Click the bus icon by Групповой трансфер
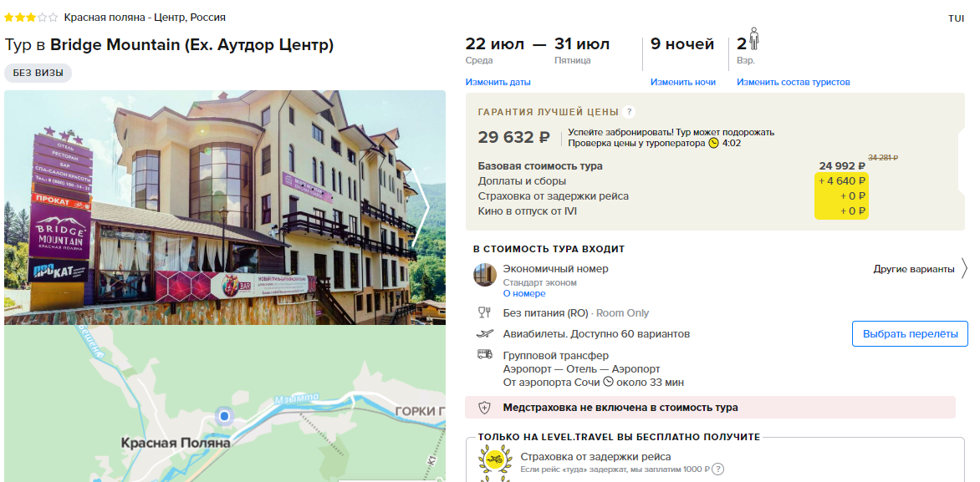 coord(484,355)
